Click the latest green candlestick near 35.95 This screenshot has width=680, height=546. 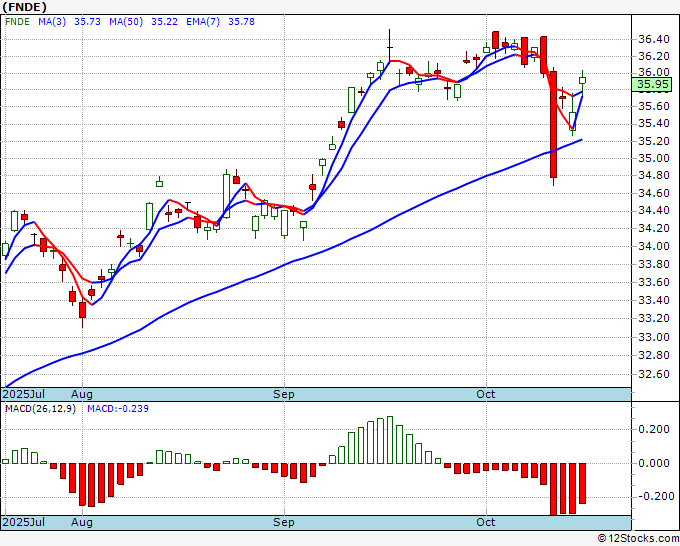click(x=582, y=81)
